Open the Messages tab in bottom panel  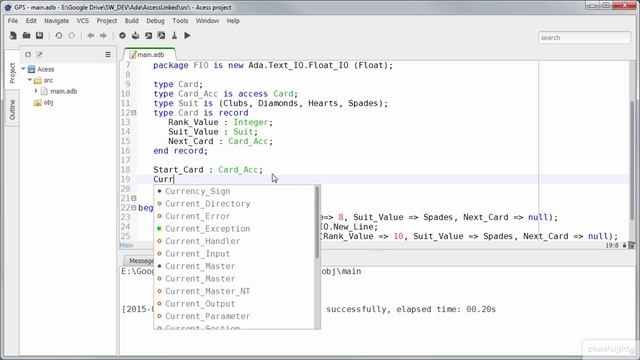pos(140,260)
